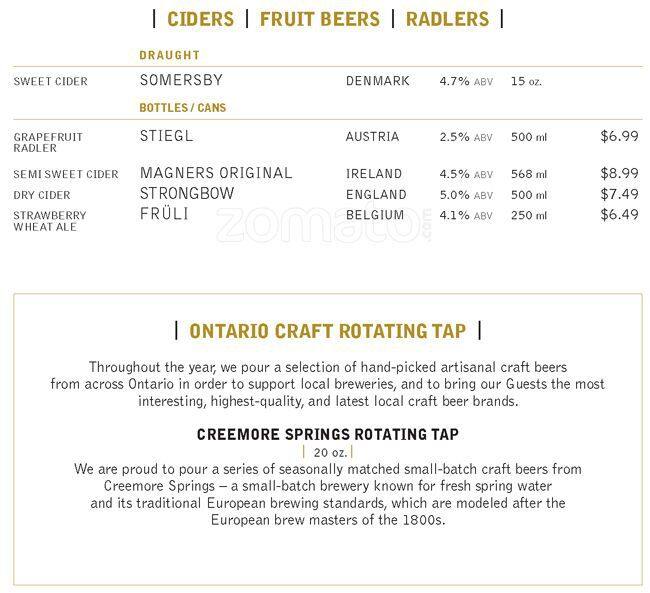Click the CIDERS heading
The width and height of the screenshot is (650, 593).
(x=200, y=19)
